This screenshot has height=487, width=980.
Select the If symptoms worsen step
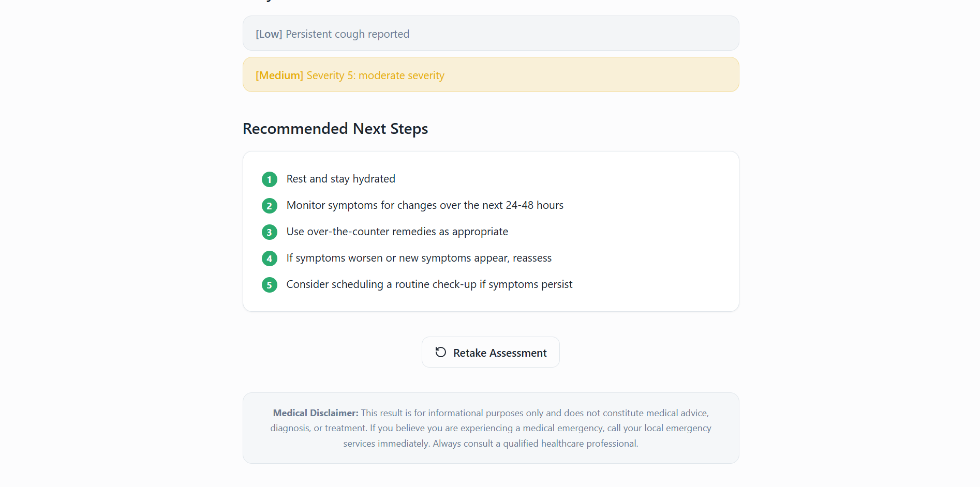click(419, 258)
